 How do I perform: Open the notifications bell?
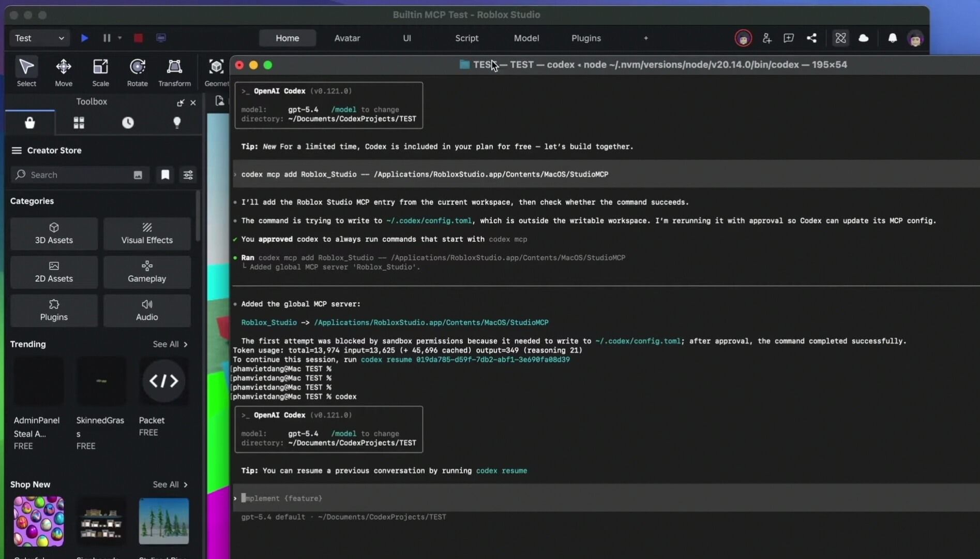pyautogui.click(x=892, y=38)
